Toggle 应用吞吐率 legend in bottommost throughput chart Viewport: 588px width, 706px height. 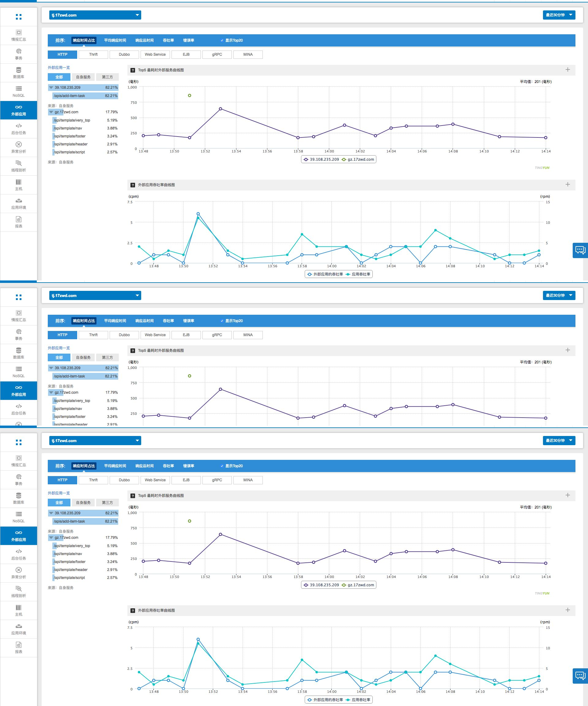point(358,700)
